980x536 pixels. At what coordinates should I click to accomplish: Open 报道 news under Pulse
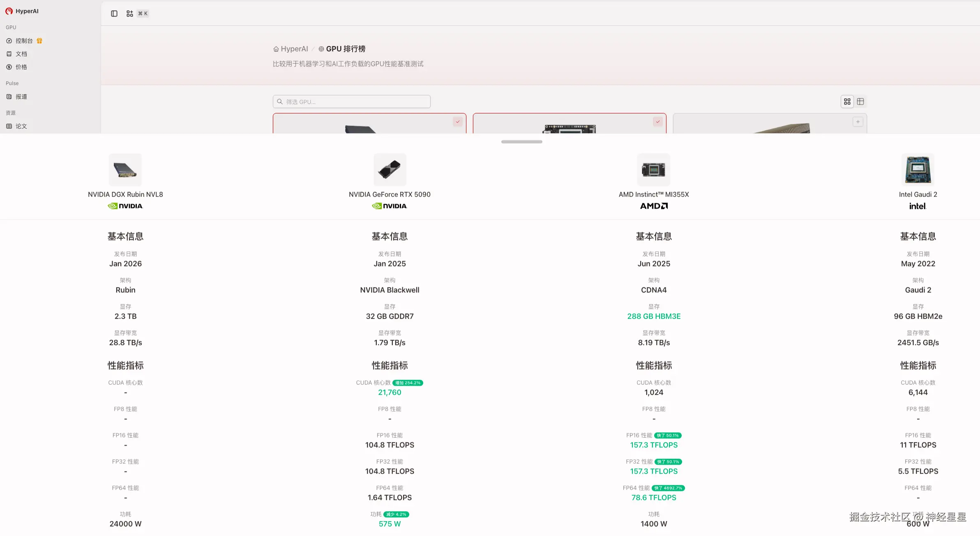coord(21,97)
